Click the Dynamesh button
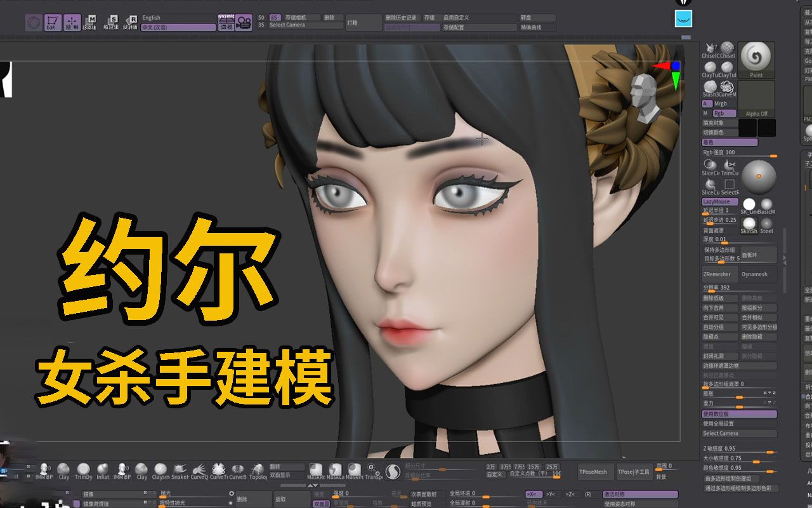The width and height of the screenshot is (812, 508). pos(758,274)
